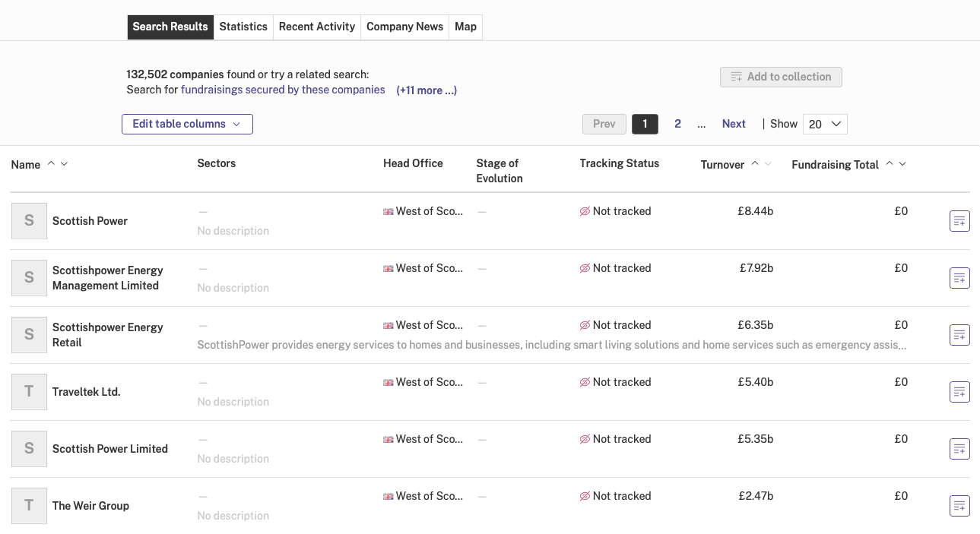Switch to the Map tab
Viewport: 980px width, 534px height.
pos(465,27)
